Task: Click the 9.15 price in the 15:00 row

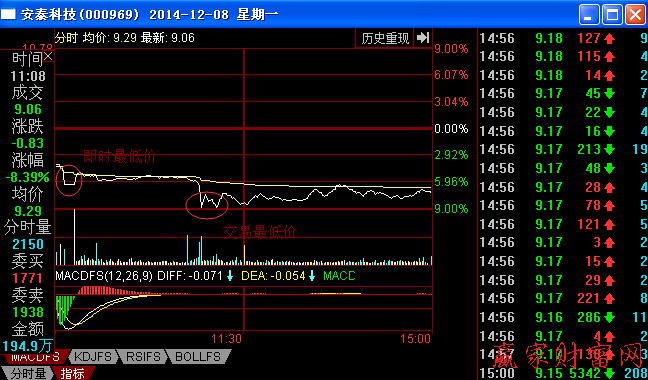Action: (x=549, y=373)
